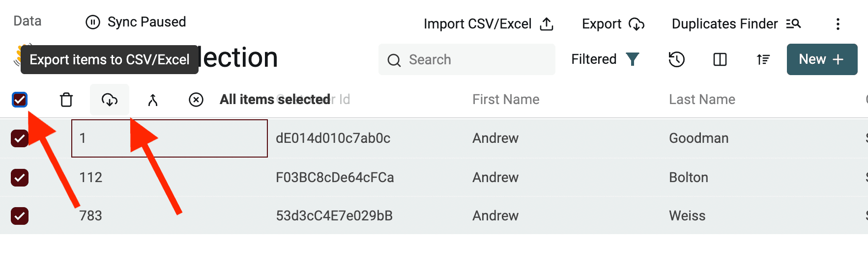The width and height of the screenshot is (868, 268).
Task: Deselect the Andrew Bolton row checkbox
Action: pyautogui.click(x=20, y=177)
